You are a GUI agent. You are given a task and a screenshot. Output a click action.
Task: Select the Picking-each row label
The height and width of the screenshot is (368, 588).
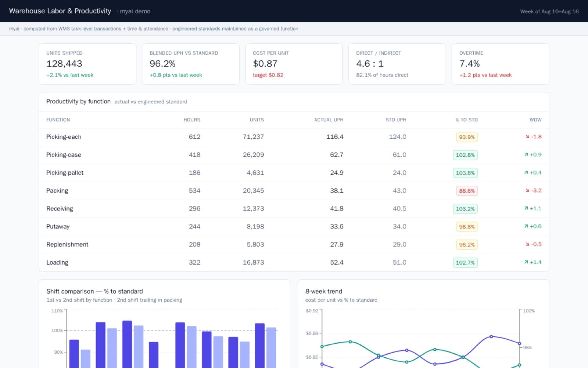click(x=64, y=137)
